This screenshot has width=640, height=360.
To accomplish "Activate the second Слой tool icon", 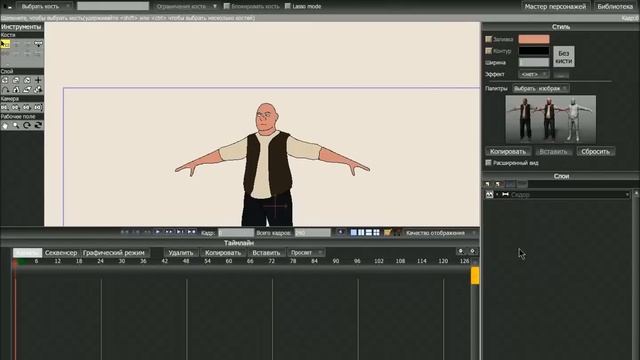I will click(x=16, y=80).
